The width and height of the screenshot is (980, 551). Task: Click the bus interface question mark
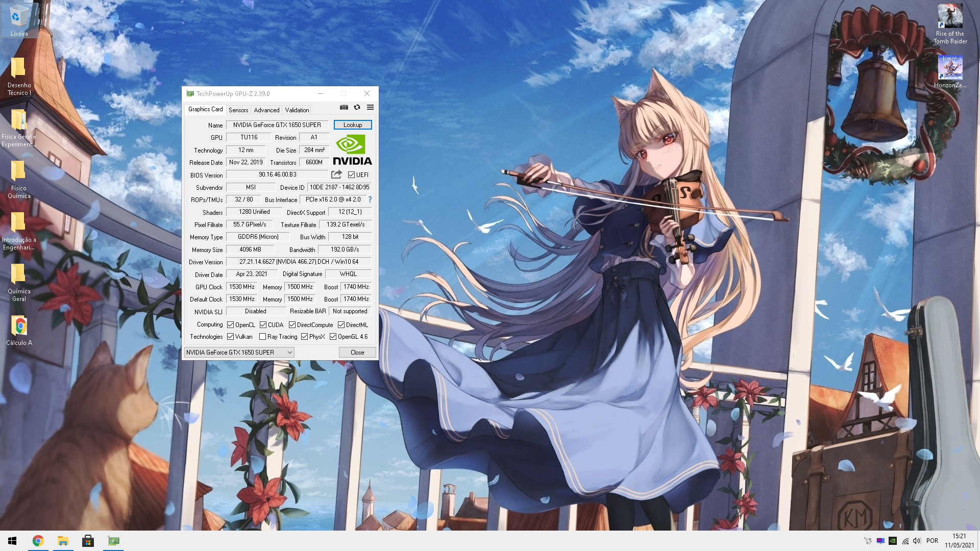pyautogui.click(x=370, y=199)
